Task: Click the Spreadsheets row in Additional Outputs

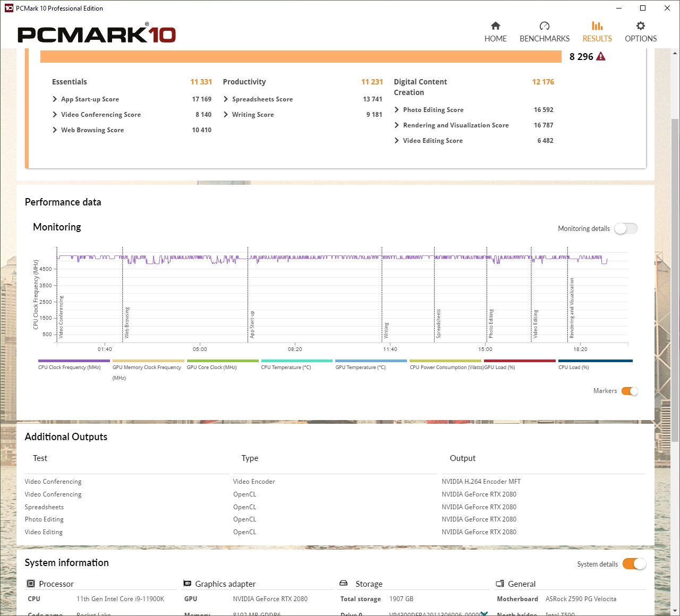Action: point(335,507)
